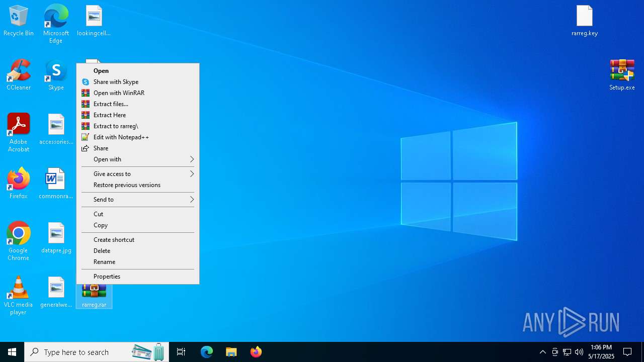
Task: Choose Delete from the context menu
Action: (138, 251)
